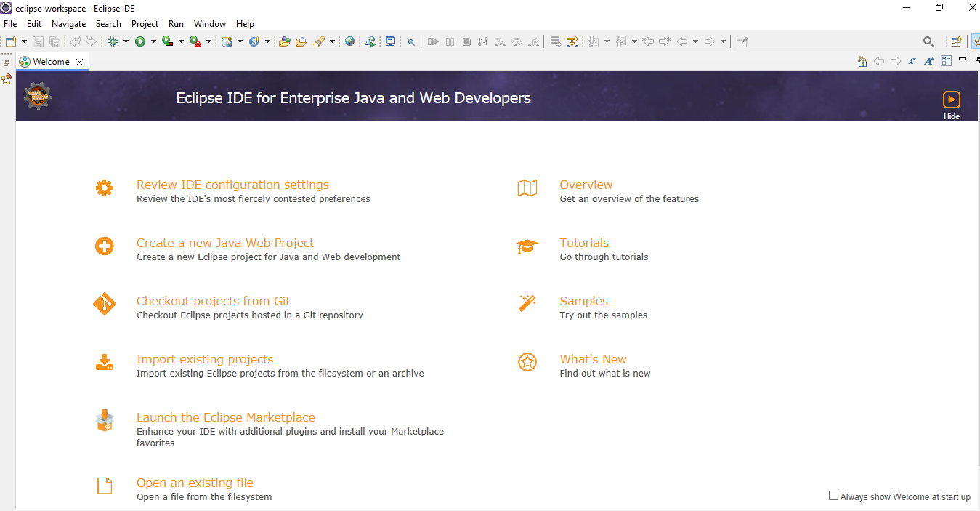Image resolution: width=980 pixels, height=511 pixels.
Task: Close the Welcome tab
Action: [x=80, y=63]
